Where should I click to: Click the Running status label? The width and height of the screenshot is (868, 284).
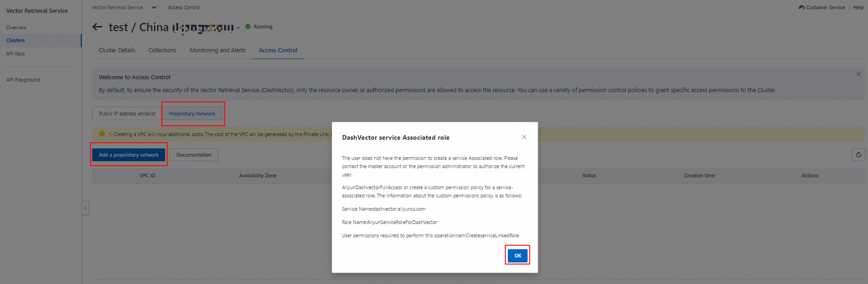click(x=263, y=27)
